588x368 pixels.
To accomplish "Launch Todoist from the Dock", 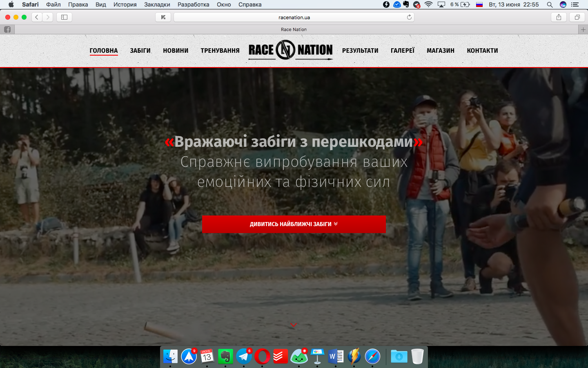I will (281, 356).
